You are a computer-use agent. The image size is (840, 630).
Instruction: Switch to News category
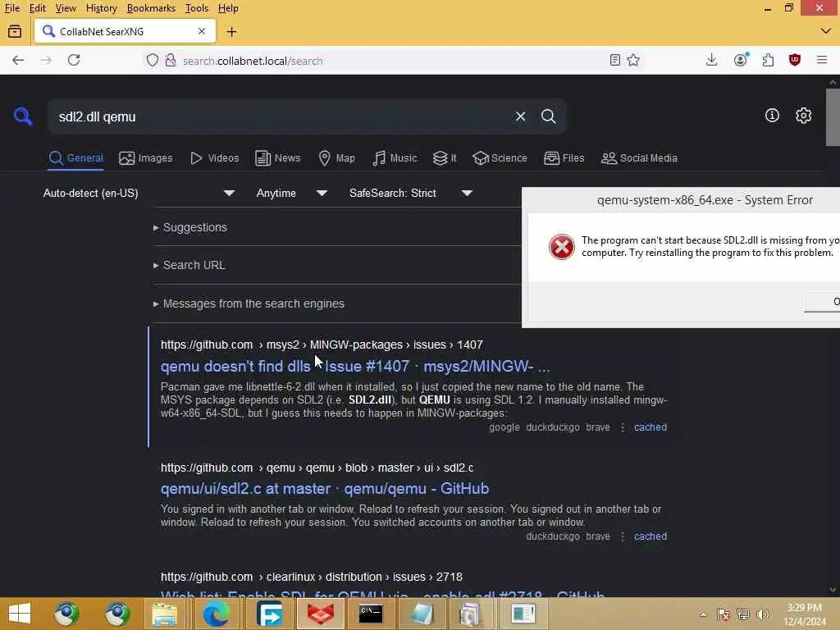pyautogui.click(x=277, y=158)
